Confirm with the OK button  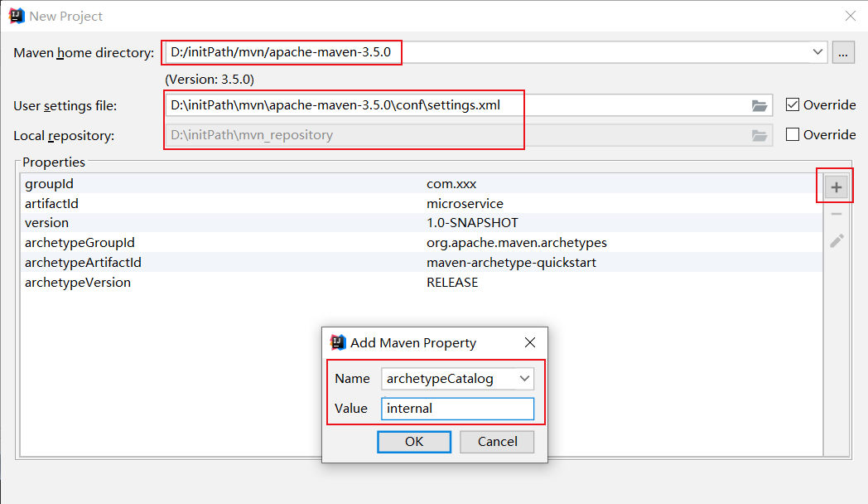tap(414, 442)
